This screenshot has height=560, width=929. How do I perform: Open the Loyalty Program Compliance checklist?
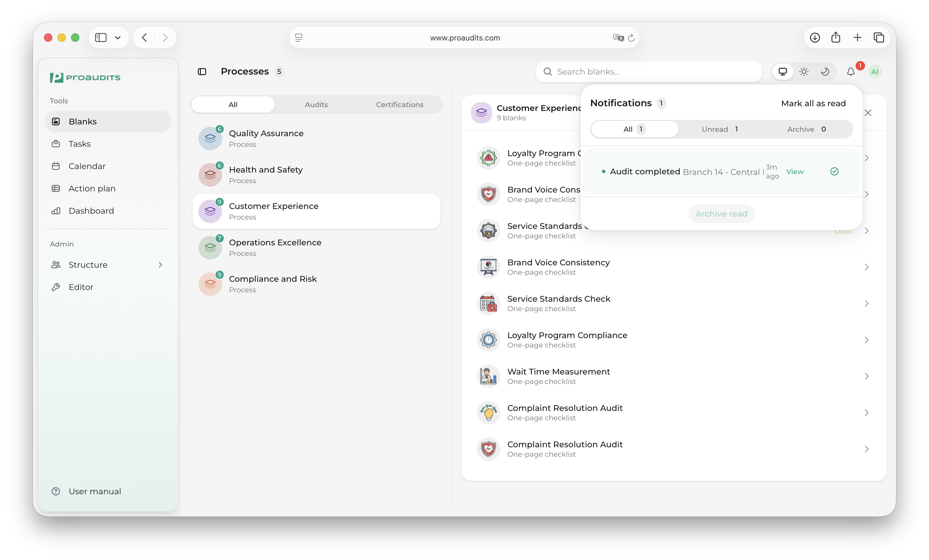674,340
